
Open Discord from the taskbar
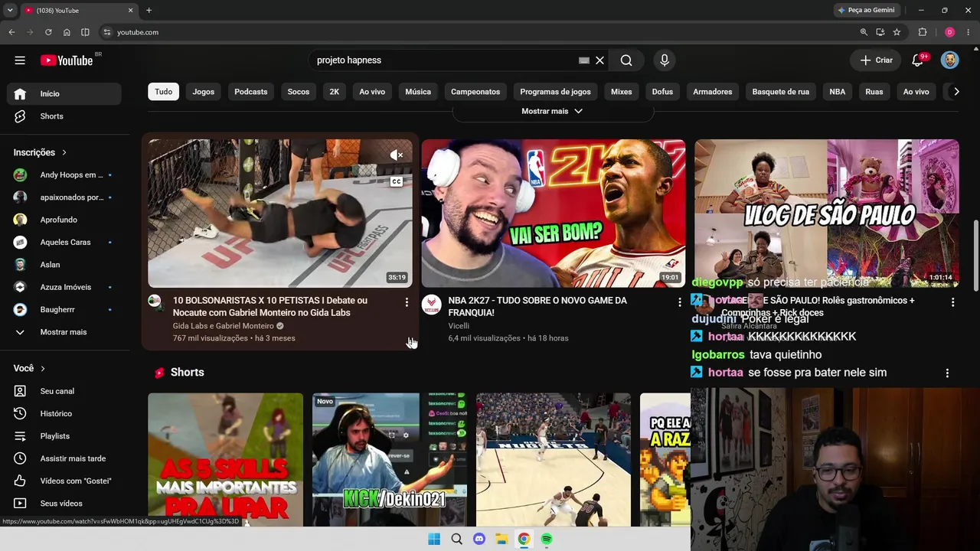[479, 539]
